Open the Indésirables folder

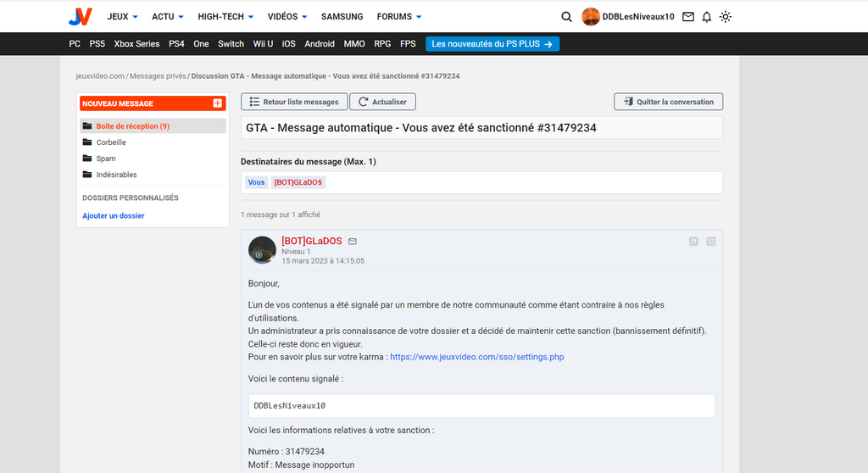(x=116, y=175)
